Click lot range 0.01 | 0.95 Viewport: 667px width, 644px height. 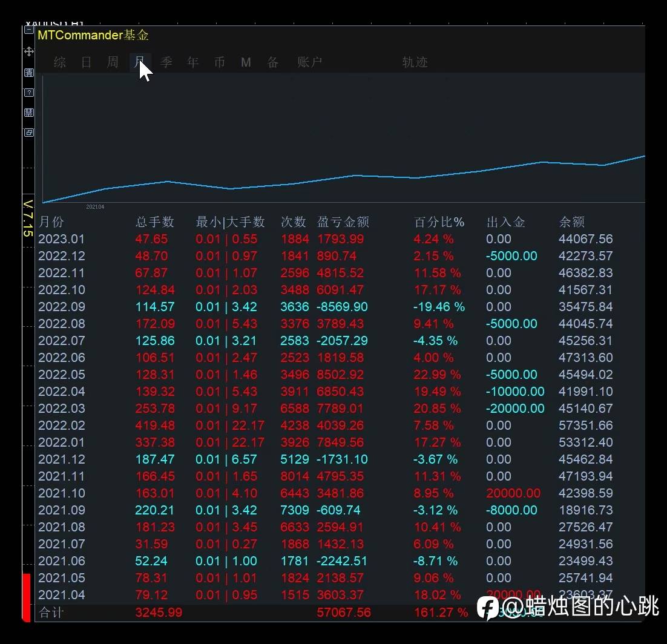(x=226, y=594)
